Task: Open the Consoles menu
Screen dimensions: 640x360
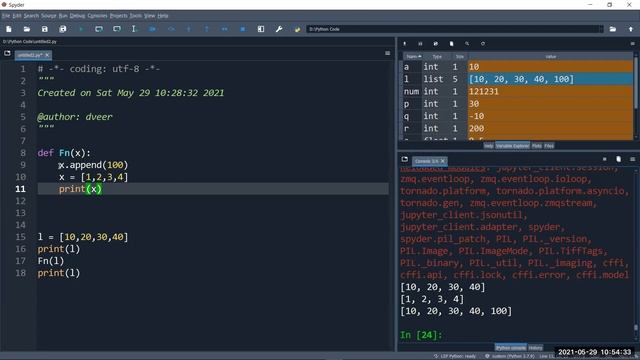Action: pyautogui.click(x=98, y=16)
